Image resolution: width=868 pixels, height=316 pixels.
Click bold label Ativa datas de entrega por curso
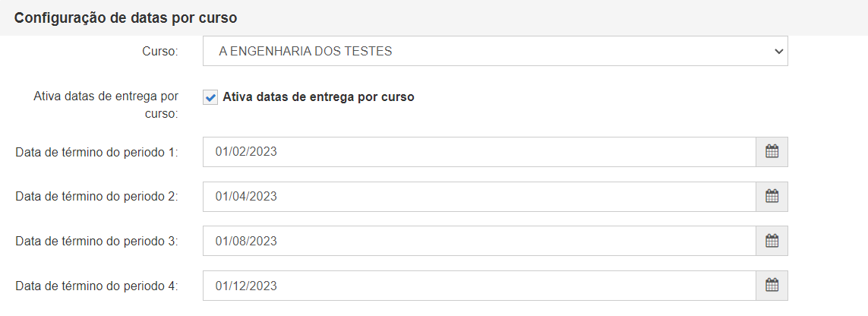click(318, 96)
